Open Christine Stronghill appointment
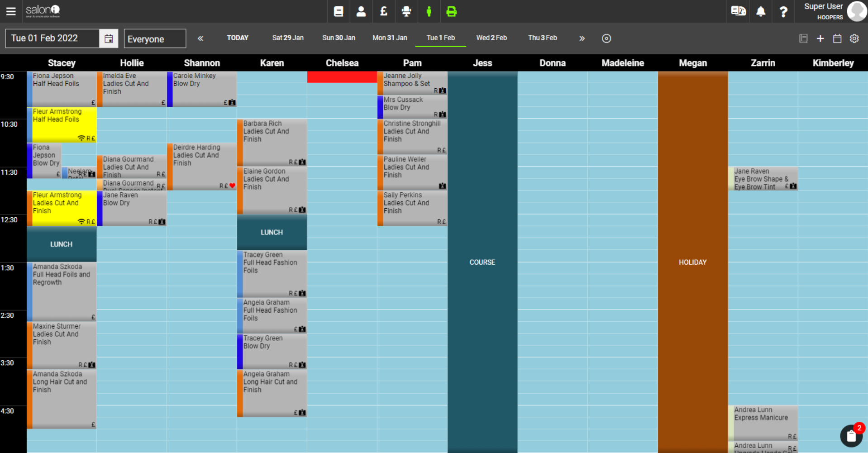Screen dimensions: 868x453 [412, 137]
